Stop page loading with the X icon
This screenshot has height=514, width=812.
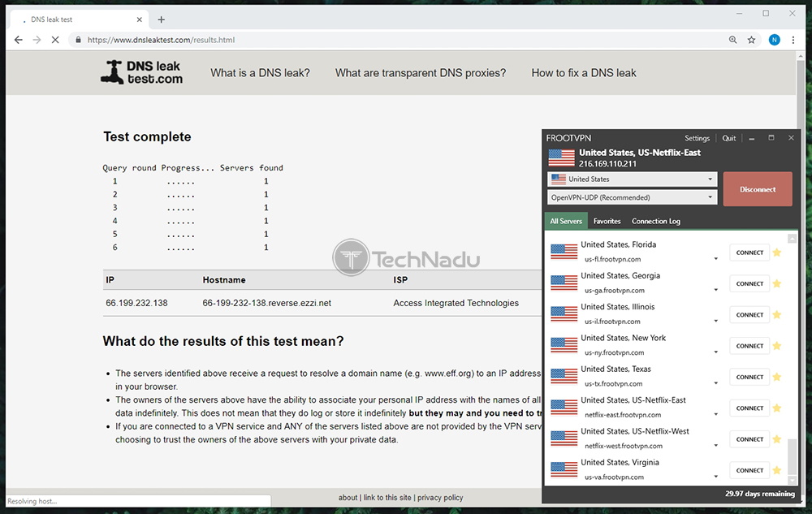click(55, 40)
